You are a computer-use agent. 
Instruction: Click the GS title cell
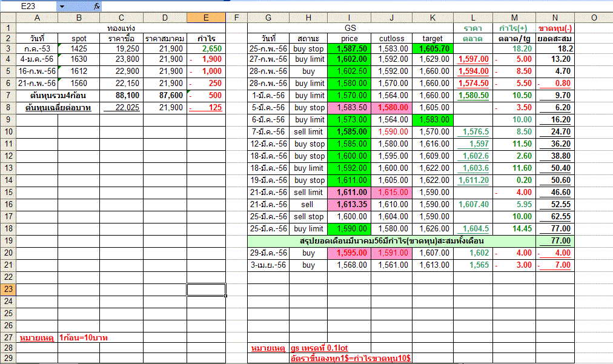click(x=350, y=28)
